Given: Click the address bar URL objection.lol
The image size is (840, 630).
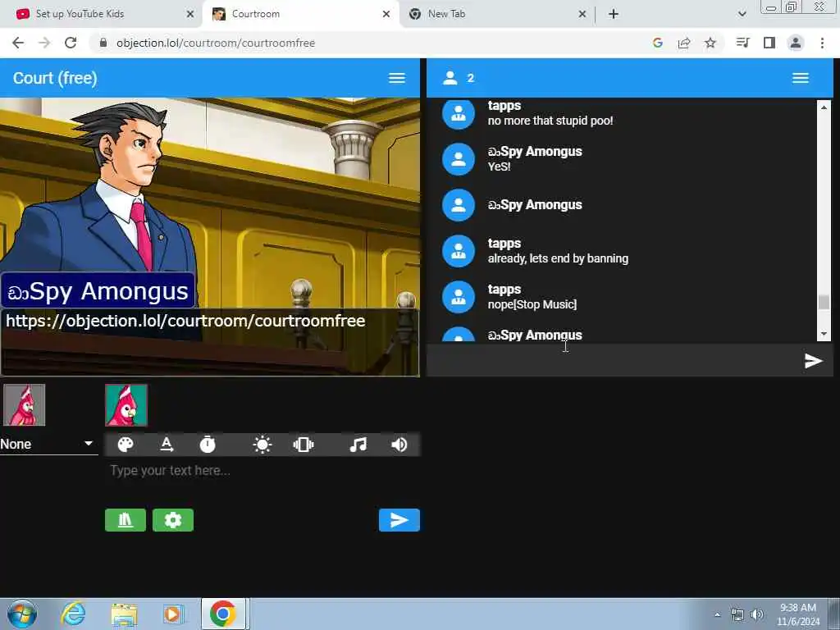Looking at the screenshot, I should (x=216, y=43).
